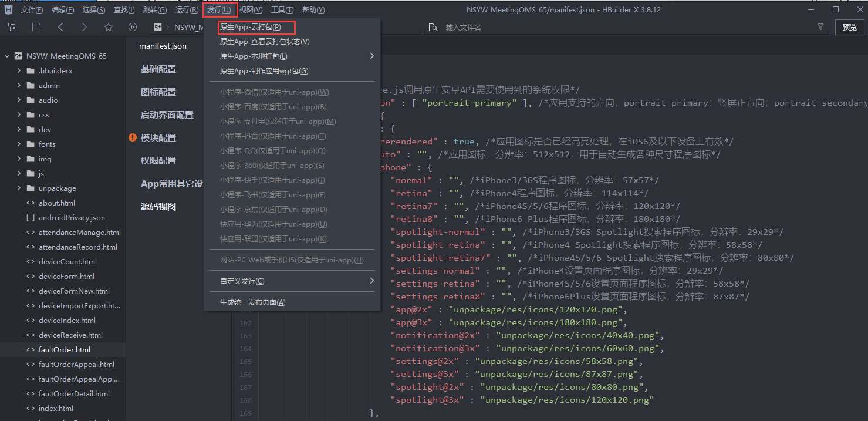The width and height of the screenshot is (868, 421).
Task: Click the 预览 preview button
Action: [849, 27]
